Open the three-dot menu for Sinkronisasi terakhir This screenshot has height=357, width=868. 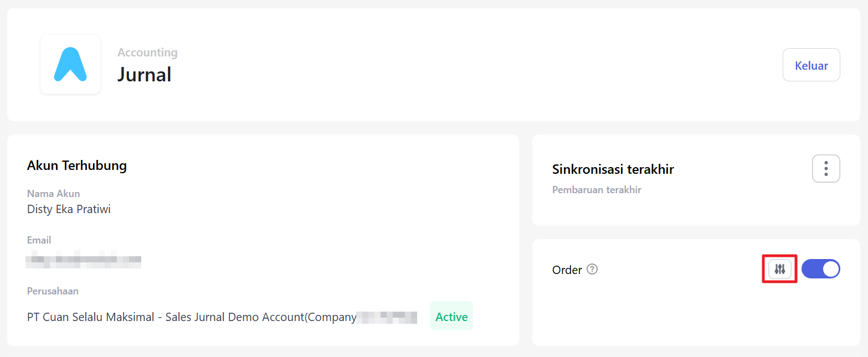pyautogui.click(x=826, y=168)
